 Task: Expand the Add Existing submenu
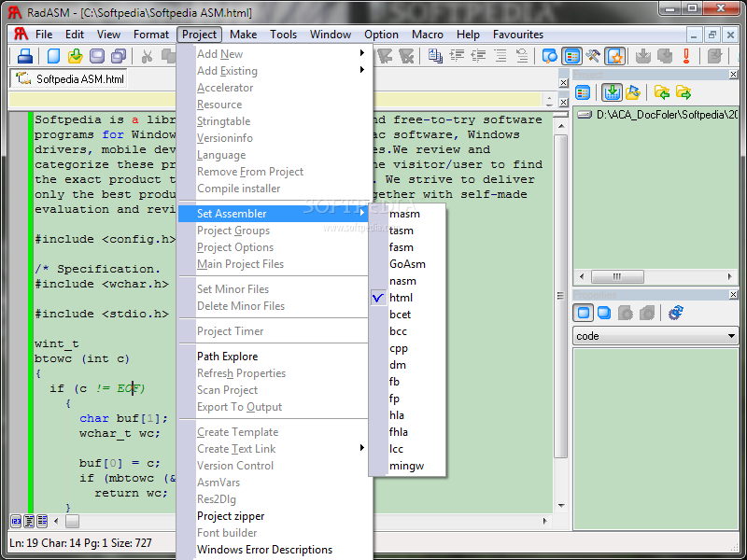click(x=274, y=71)
